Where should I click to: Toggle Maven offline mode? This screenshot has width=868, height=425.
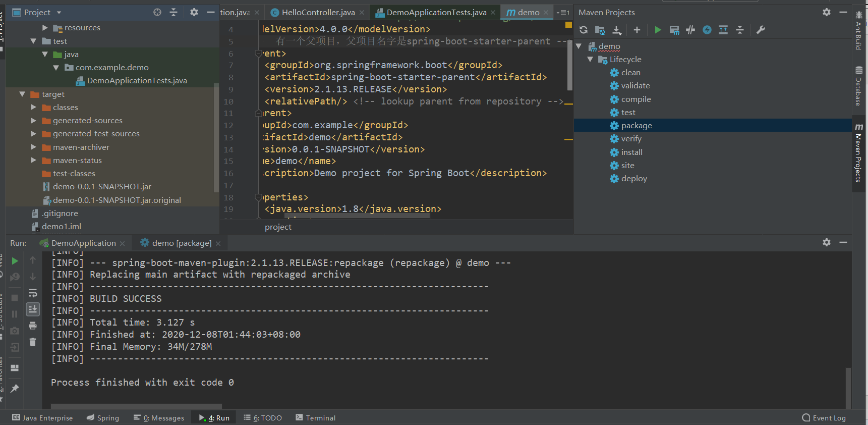tap(690, 30)
